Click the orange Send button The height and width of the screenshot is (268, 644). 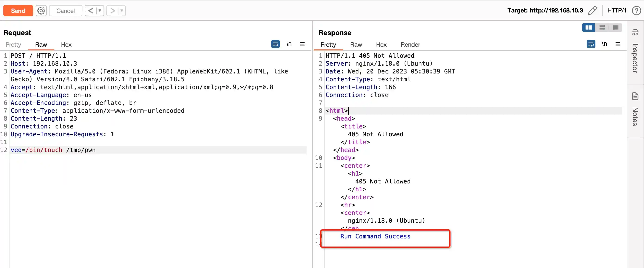18,11
